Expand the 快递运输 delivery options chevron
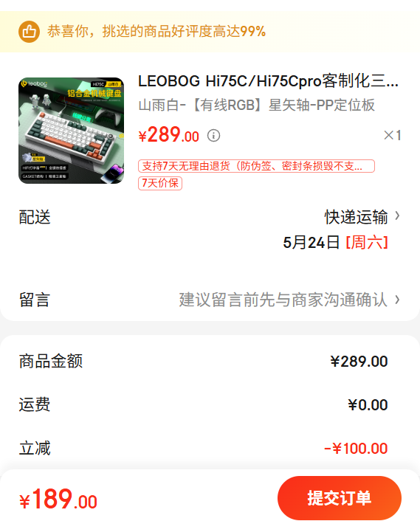The height and width of the screenshot is (521, 420). pos(397,216)
